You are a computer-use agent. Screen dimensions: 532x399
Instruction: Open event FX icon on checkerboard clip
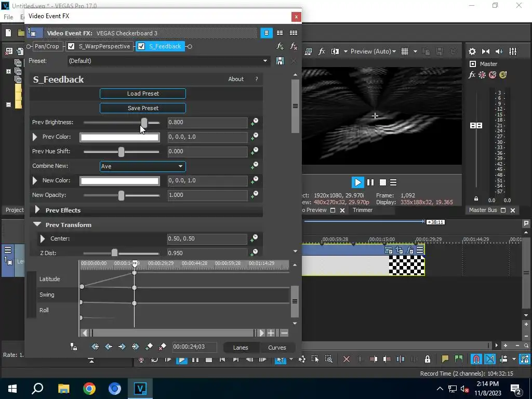click(x=410, y=250)
